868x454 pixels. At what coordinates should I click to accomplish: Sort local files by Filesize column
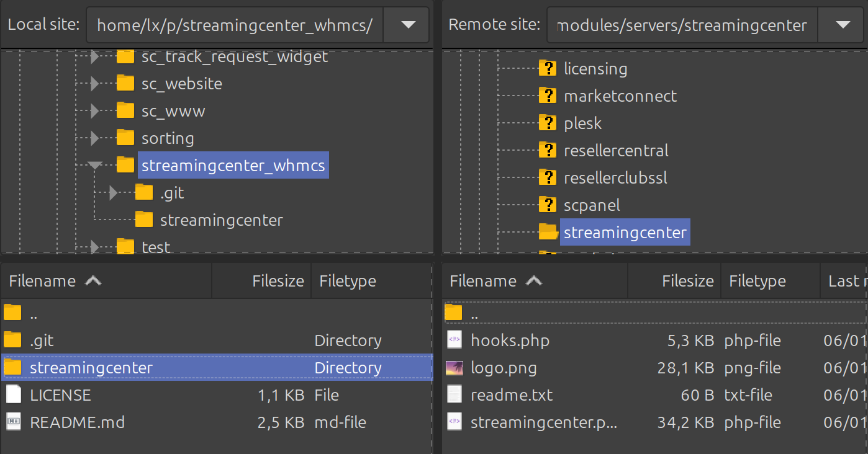(x=278, y=281)
